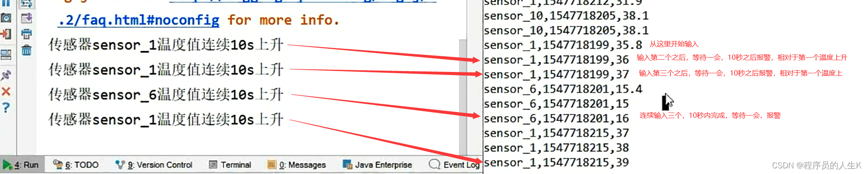
Task: Open the Event Log
Action: pos(455,164)
